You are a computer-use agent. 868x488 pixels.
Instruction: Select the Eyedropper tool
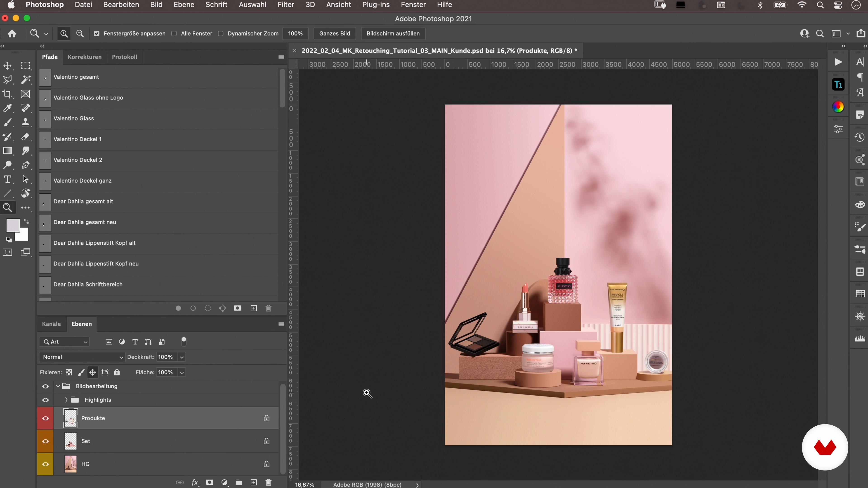[x=7, y=108]
